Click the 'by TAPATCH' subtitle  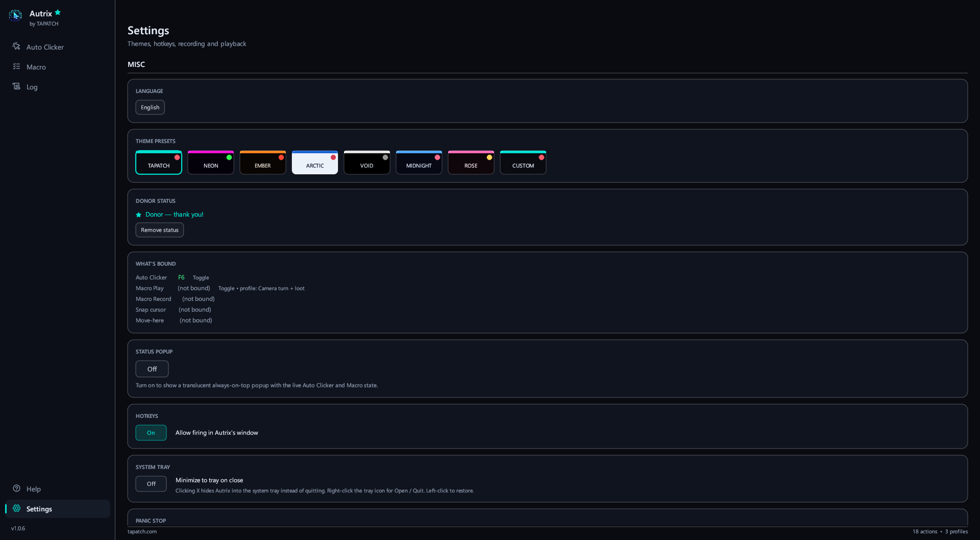click(44, 24)
